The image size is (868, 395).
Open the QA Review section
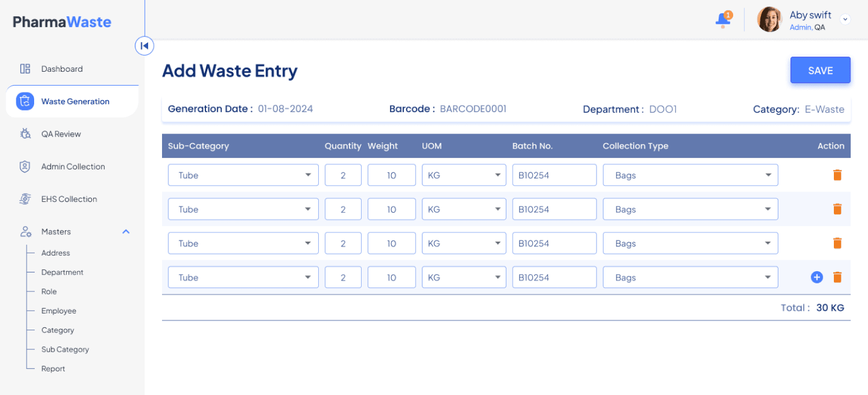tap(61, 134)
